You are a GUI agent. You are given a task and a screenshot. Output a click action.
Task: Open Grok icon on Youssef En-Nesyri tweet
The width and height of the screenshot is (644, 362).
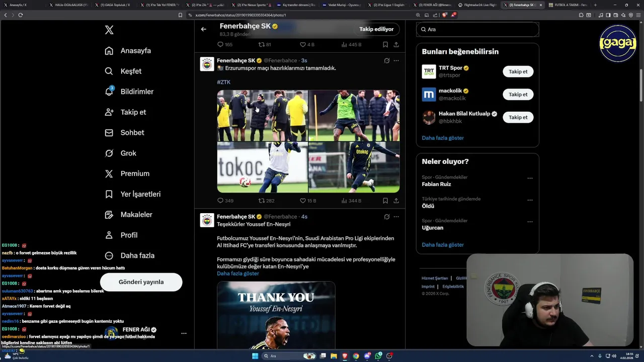[386, 217]
